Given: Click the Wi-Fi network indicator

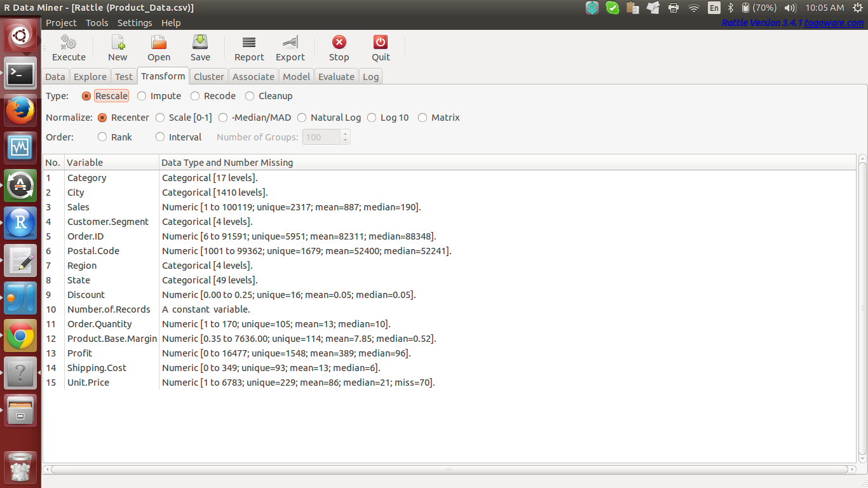Looking at the screenshot, I should tap(693, 8).
